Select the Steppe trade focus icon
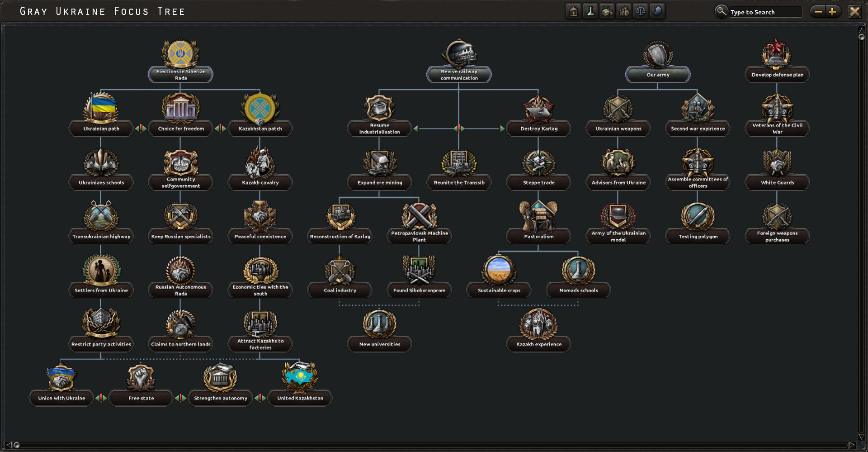The image size is (868, 452). pyautogui.click(x=538, y=162)
